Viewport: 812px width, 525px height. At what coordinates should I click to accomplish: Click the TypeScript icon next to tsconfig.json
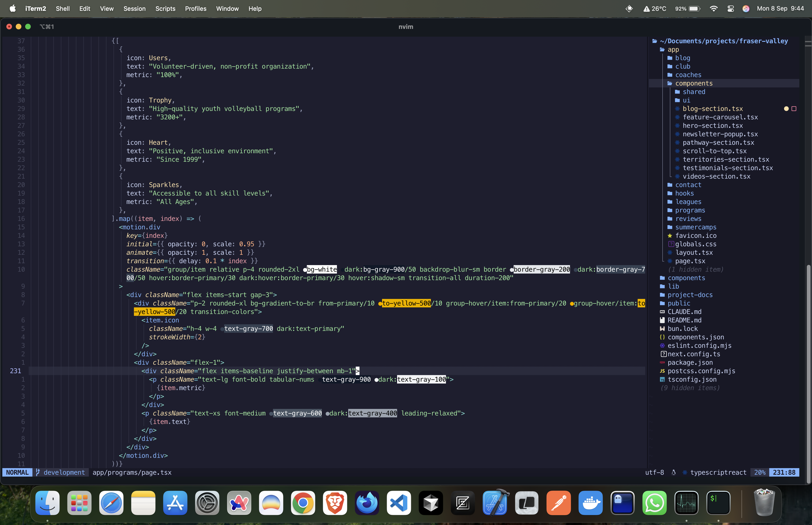[x=662, y=380]
